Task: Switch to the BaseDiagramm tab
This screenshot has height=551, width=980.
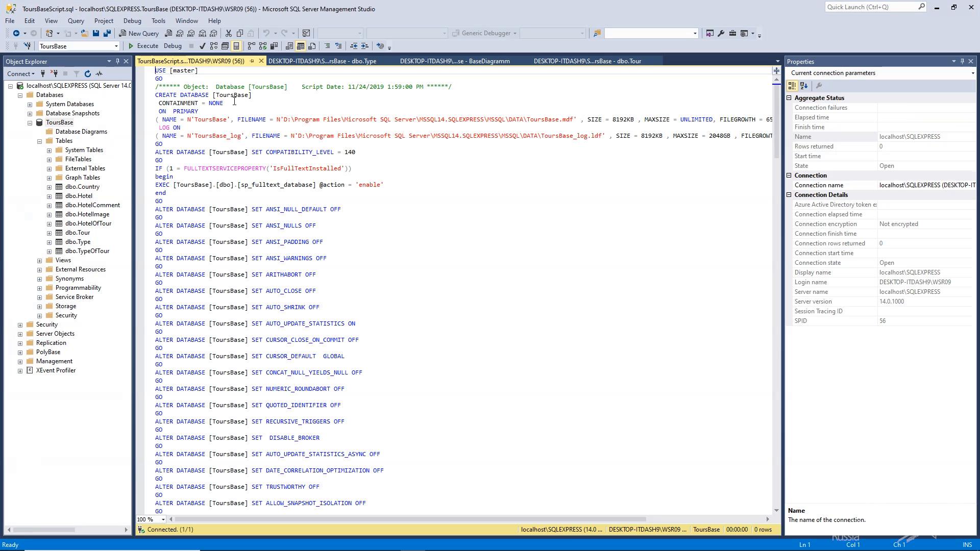Action: (455, 61)
